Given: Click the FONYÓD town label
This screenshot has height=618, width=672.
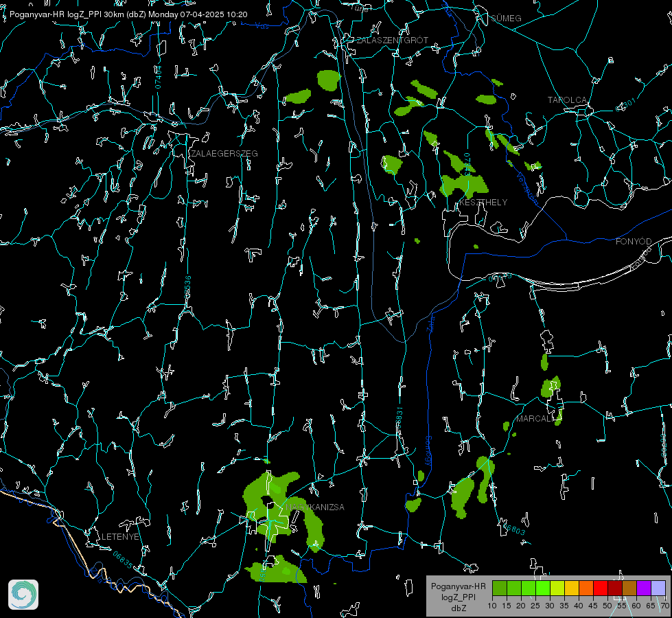Looking at the screenshot, I should tap(634, 242).
